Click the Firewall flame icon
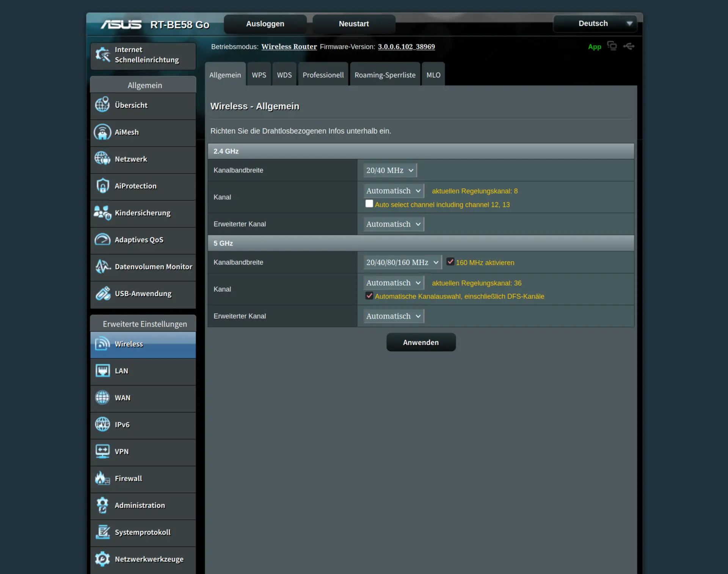The width and height of the screenshot is (728, 574). (102, 479)
